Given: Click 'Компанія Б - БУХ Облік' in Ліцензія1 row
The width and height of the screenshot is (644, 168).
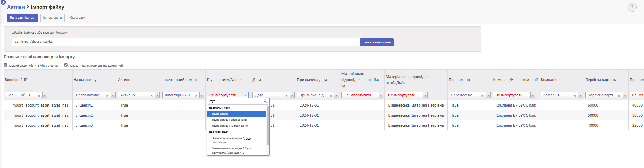Looking at the screenshot, I should (x=516, y=105).
